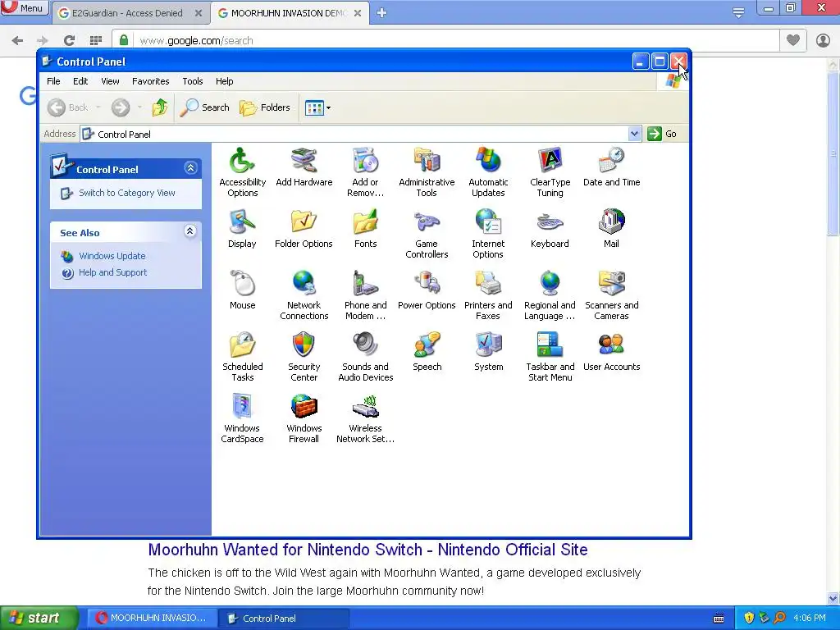The height and width of the screenshot is (630, 840).
Task: Open Add Hardware wizard icon
Action: point(304,167)
